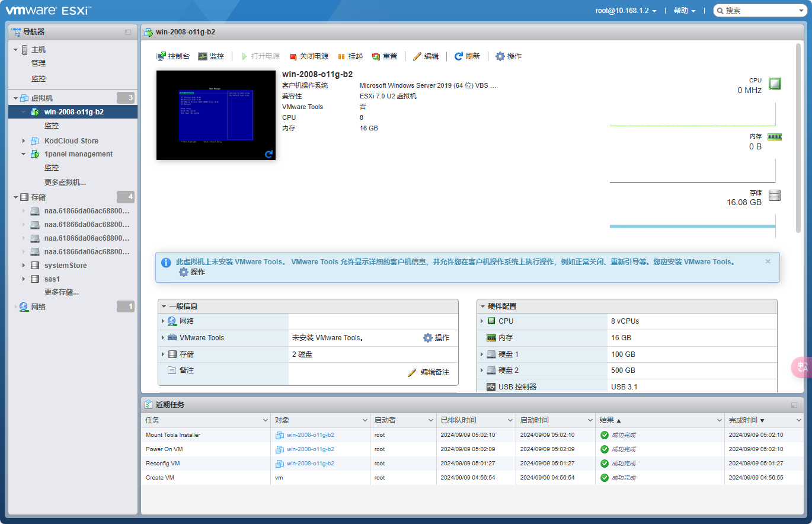This screenshot has height=524, width=812.
Task: Open 监控 under win-2008-o11g-b2 in navigator
Action: (x=52, y=126)
